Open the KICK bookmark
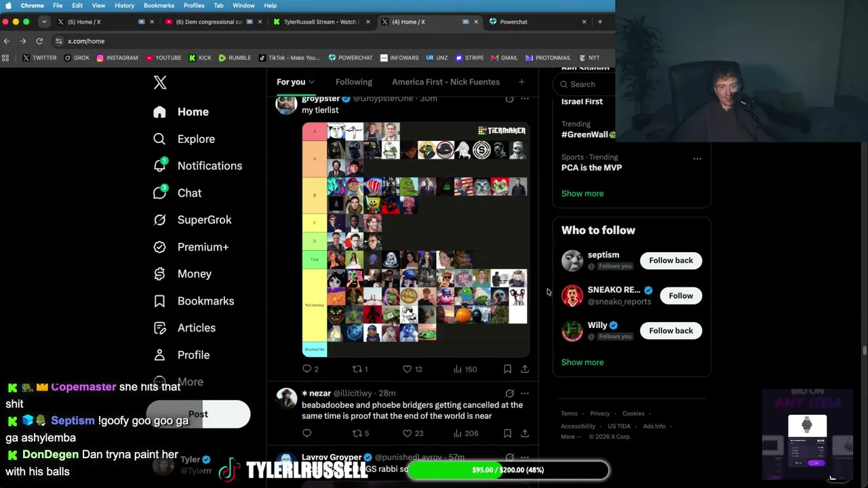This screenshot has width=868, height=488. click(x=200, y=58)
